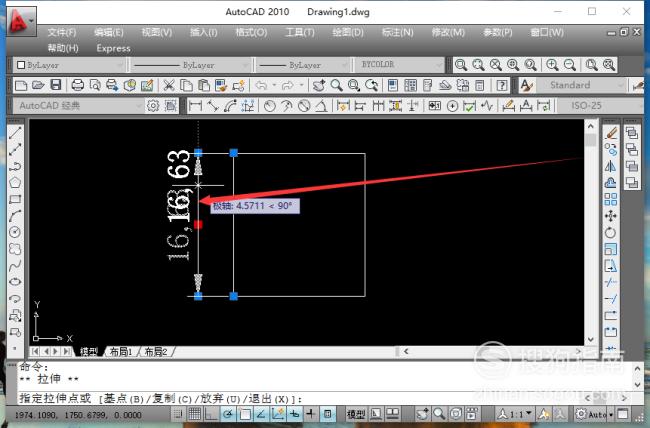Click the Center Mark dimension icon

coord(452,106)
